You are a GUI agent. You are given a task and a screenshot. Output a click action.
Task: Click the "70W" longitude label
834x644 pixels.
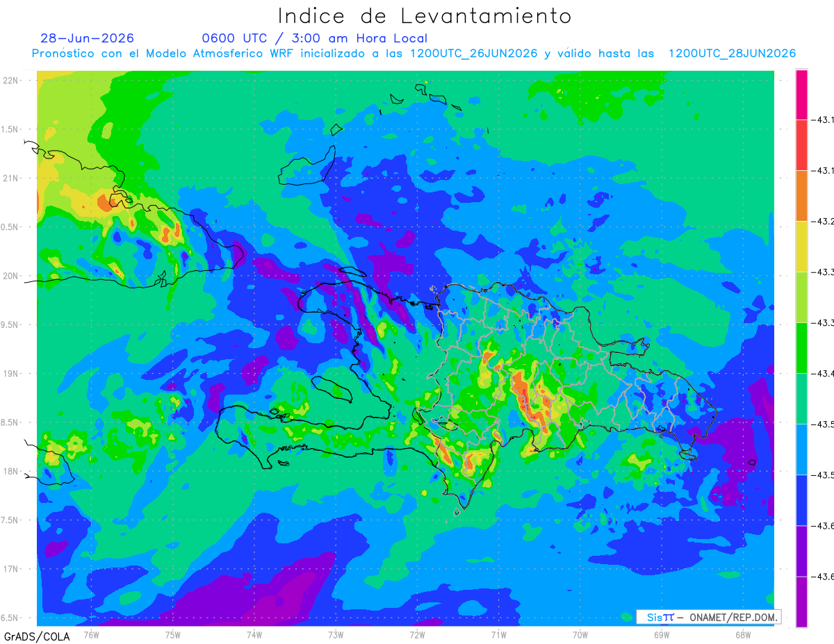[x=580, y=635]
